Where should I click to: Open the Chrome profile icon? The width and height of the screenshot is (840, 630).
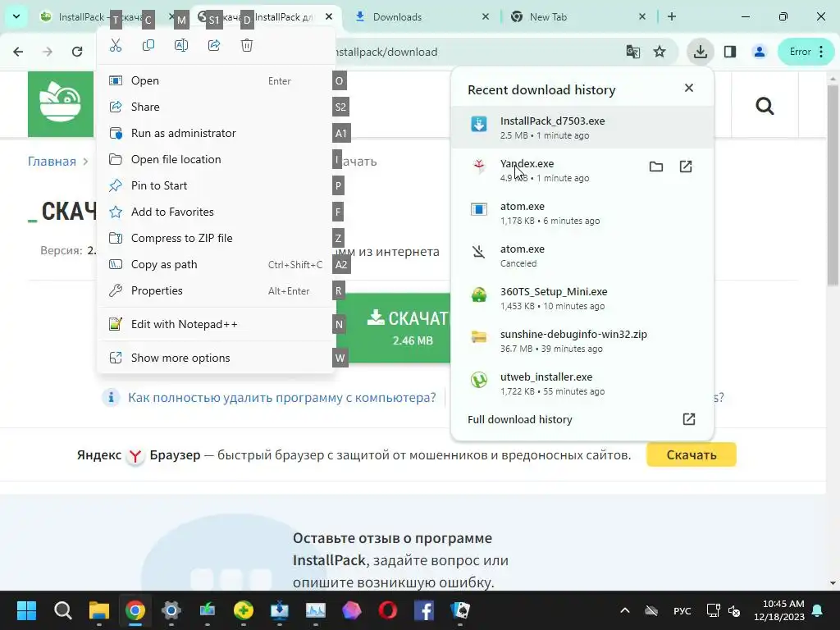click(x=759, y=52)
